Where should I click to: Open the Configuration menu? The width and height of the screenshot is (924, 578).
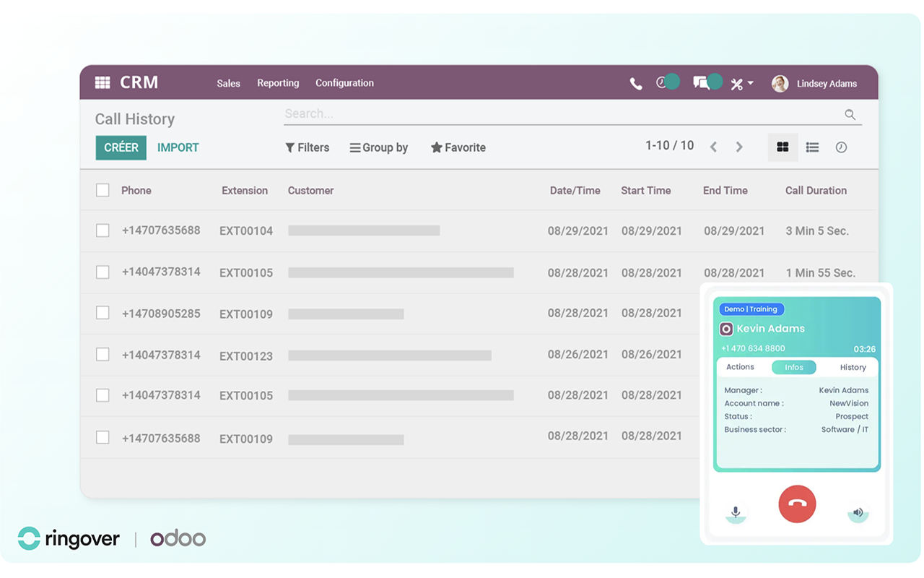pos(344,83)
